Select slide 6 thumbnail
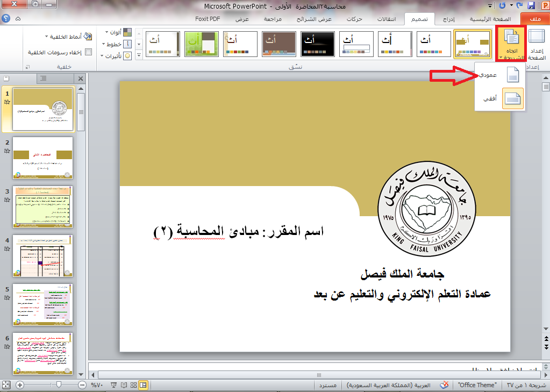Image resolution: width=550 pixels, height=392 pixels. [x=43, y=354]
